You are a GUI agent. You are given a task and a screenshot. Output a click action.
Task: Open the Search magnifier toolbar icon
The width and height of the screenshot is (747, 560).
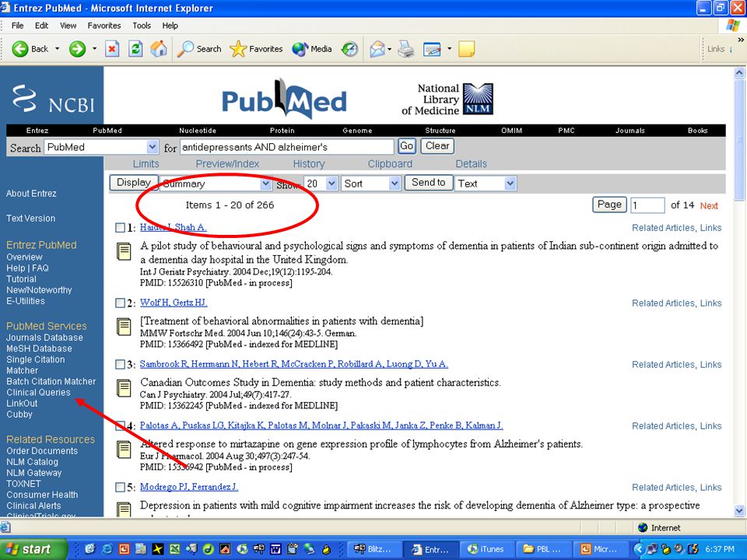(x=185, y=48)
